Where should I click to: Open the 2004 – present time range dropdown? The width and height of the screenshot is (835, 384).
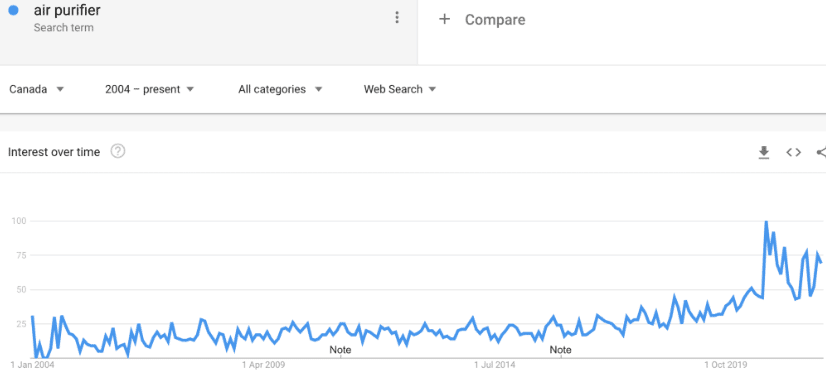pos(150,89)
